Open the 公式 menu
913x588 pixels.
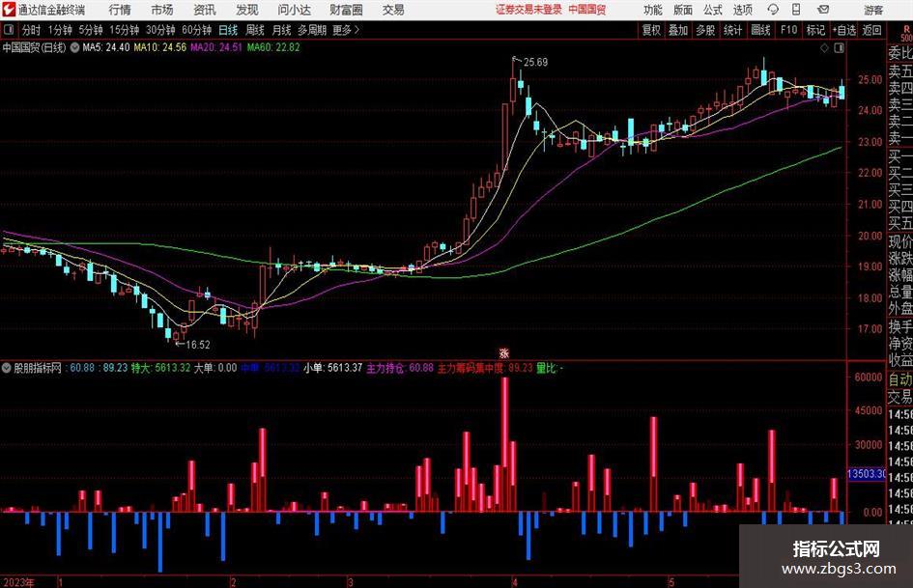[713, 10]
